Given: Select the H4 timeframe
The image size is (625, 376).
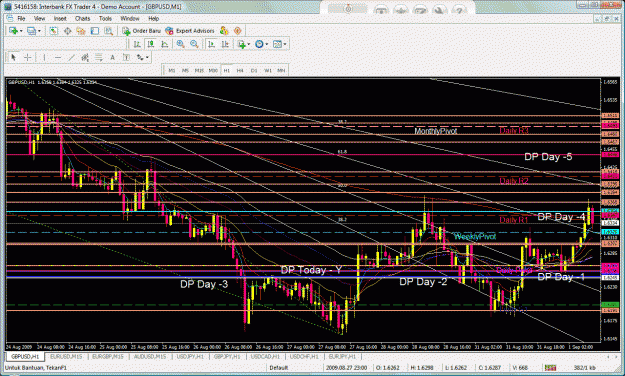Looking at the screenshot, I should click(240, 71).
